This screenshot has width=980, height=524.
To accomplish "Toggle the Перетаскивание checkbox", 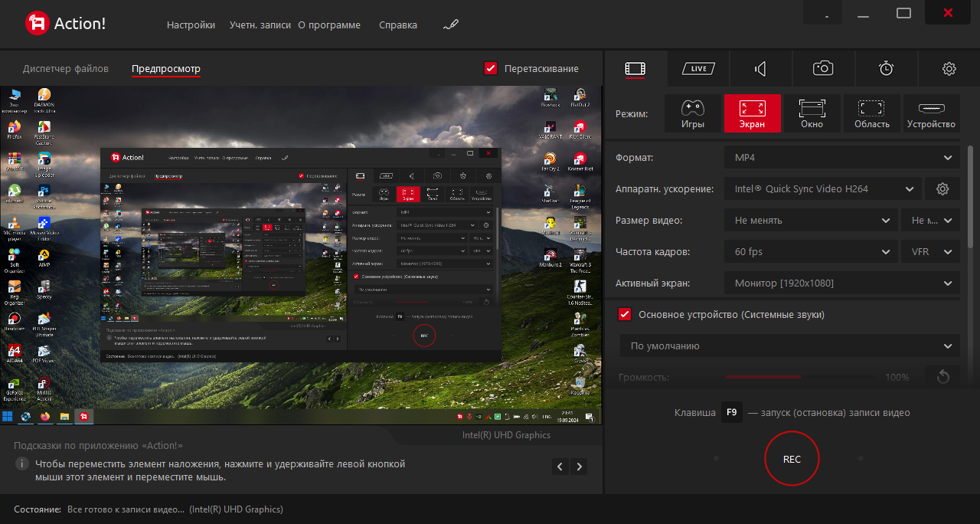I will click(492, 68).
